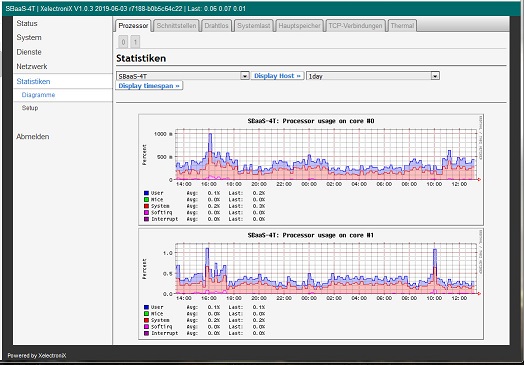Click the core #0 graph title text
Screen dimensions: 524x365
pos(311,121)
